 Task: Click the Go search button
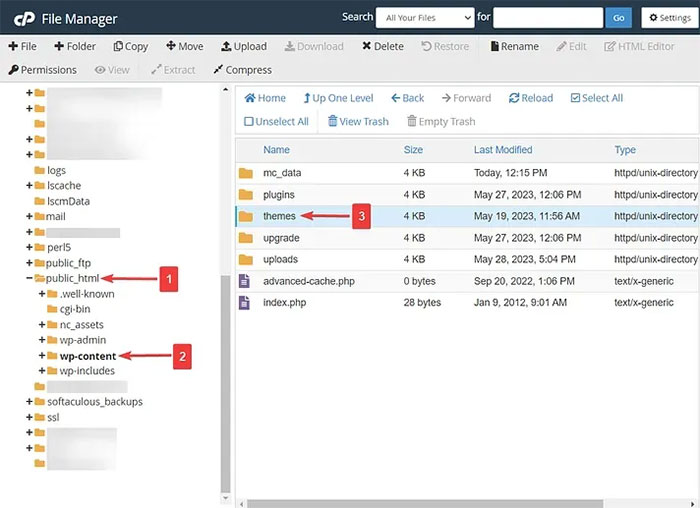click(x=618, y=18)
